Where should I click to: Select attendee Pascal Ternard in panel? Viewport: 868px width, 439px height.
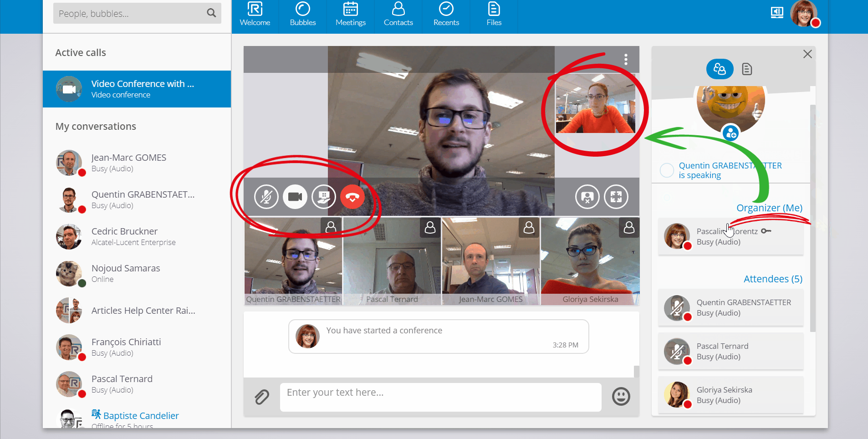730,352
